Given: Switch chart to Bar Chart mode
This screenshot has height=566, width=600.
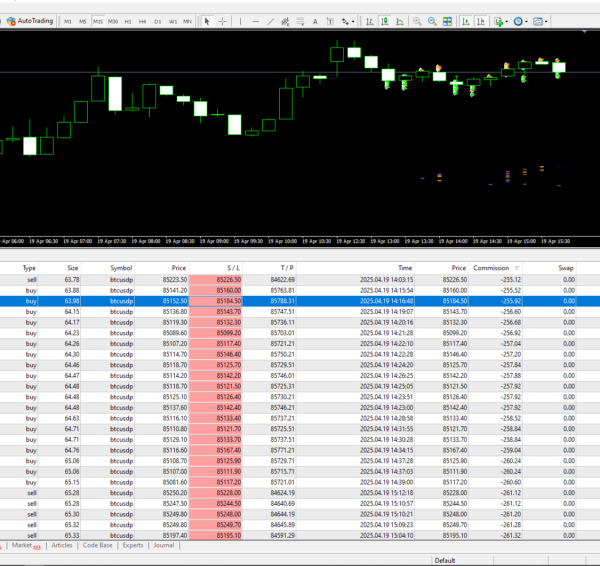Looking at the screenshot, I should pyautogui.click(x=368, y=21).
